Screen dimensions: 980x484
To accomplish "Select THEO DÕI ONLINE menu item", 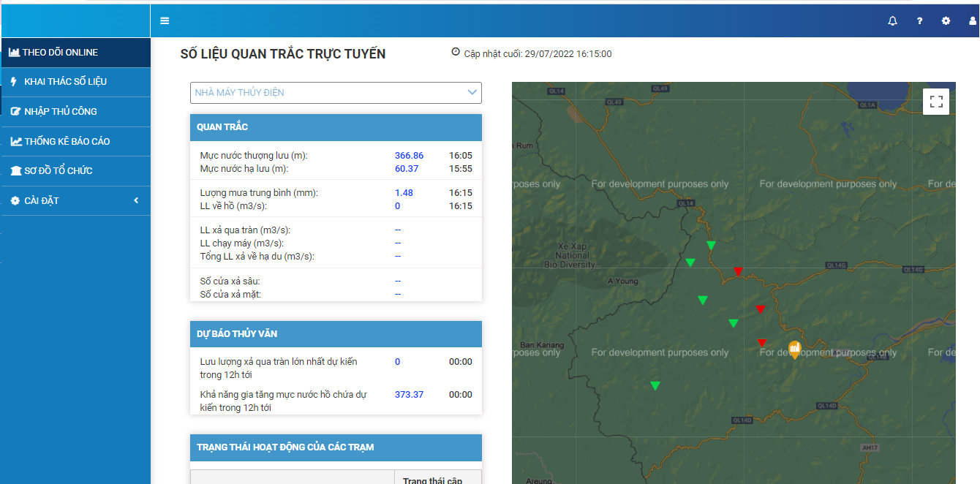I will [x=60, y=53].
